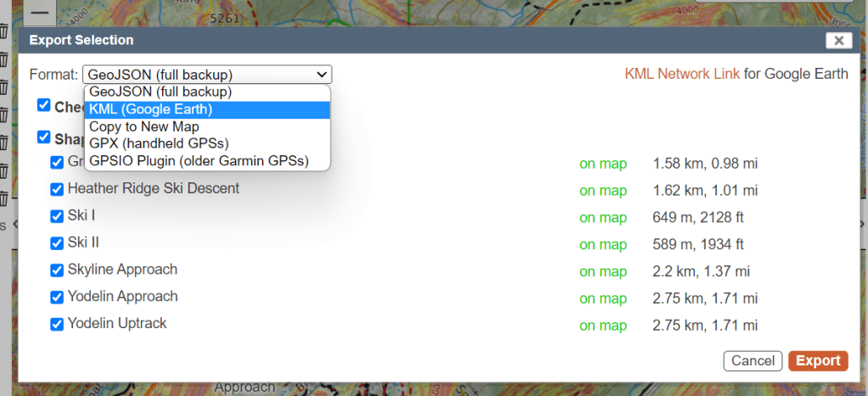Click "on map" link for Skyline Approach
Viewport: 868px width, 396px height.
(x=602, y=271)
